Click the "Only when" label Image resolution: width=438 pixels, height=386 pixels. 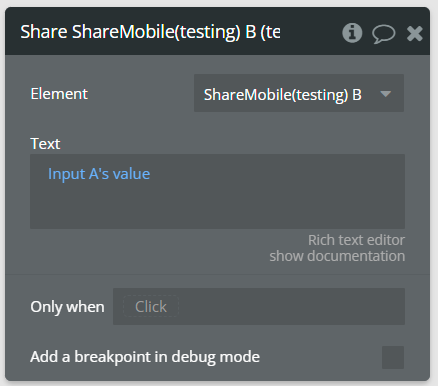67,307
